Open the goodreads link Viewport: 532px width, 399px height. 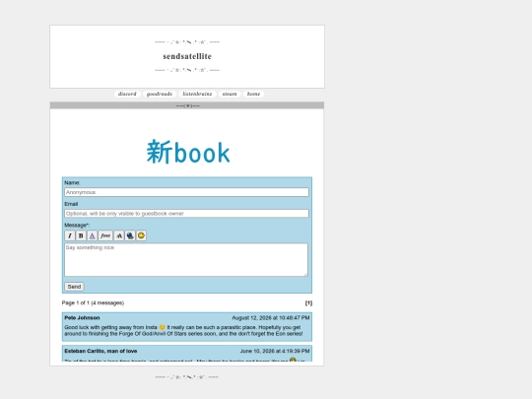pyautogui.click(x=160, y=94)
